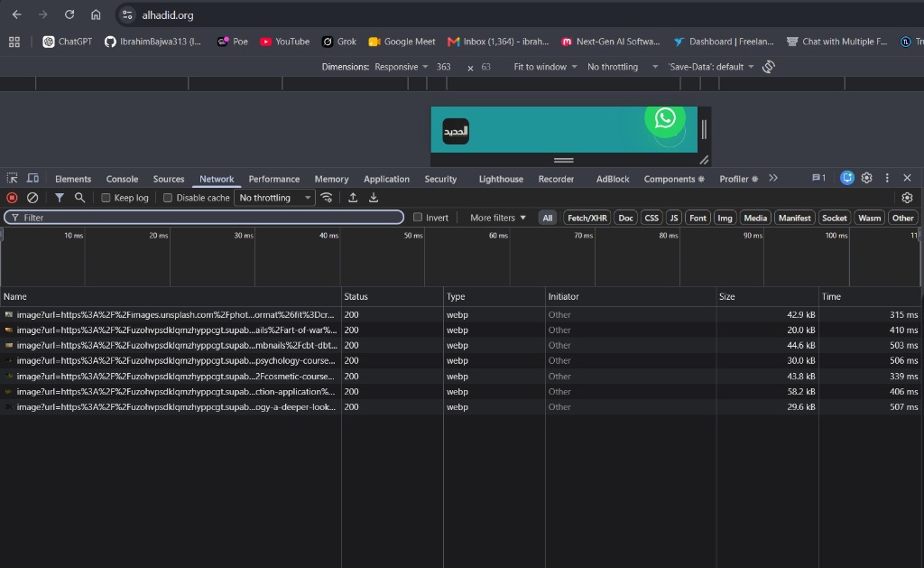The height and width of the screenshot is (568, 924).
Task: Open the Fit to window zoom dropdown
Action: pos(545,67)
